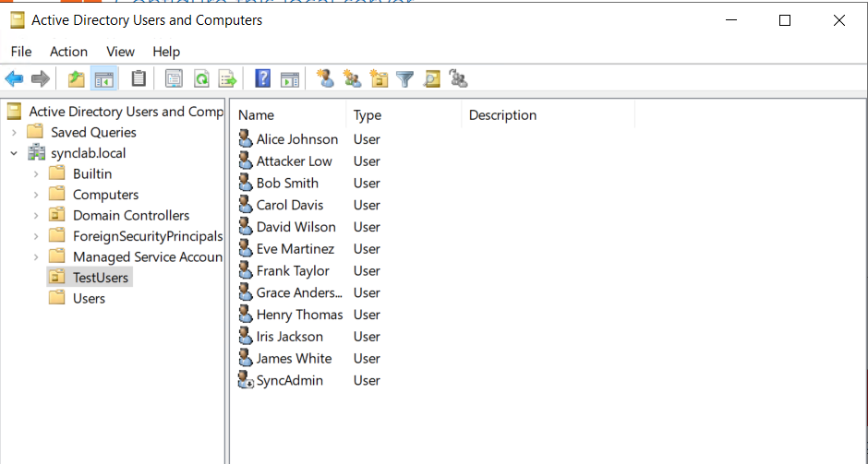This screenshot has height=464, width=868.
Task: Create a new user with the toolbar icon
Action: pos(325,78)
